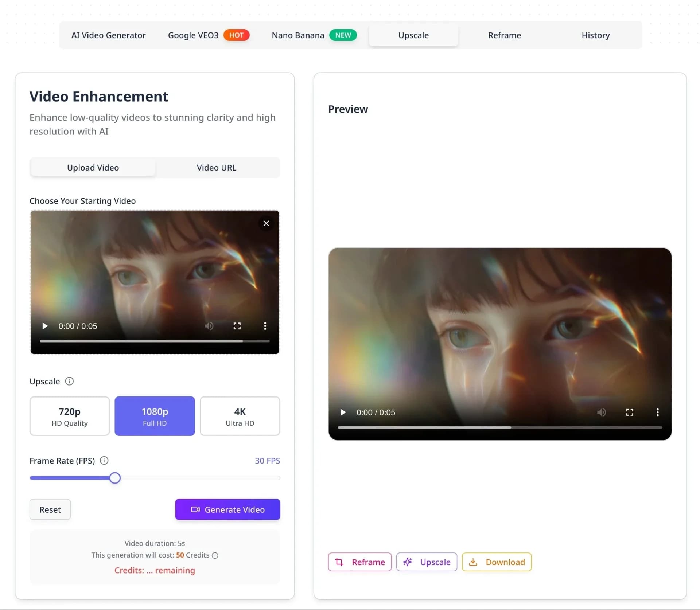Viewport: 700px width, 610px height.
Task: Enter fullscreen on the preview player
Action: click(630, 412)
